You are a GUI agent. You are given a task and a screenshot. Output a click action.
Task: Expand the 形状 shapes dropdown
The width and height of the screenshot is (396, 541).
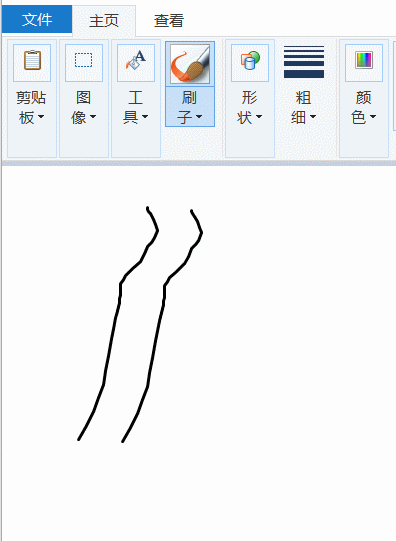(x=249, y=107)
